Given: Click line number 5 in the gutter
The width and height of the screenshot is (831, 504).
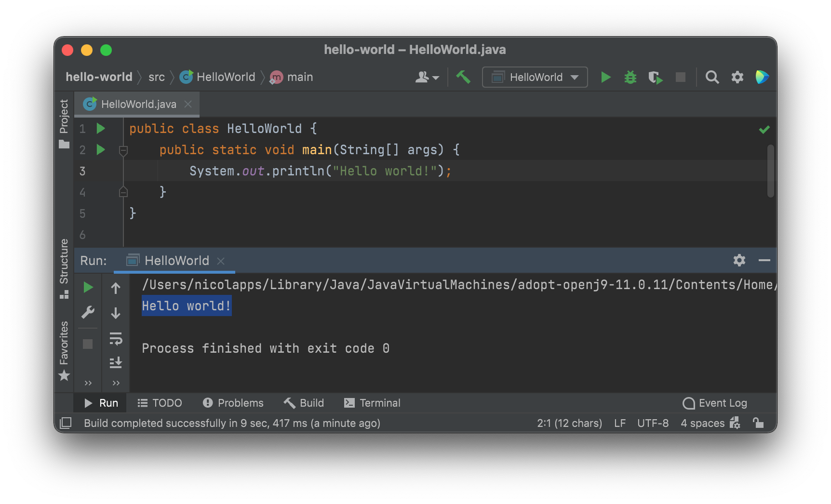Looking at the screenshot, I should [82, 213].
